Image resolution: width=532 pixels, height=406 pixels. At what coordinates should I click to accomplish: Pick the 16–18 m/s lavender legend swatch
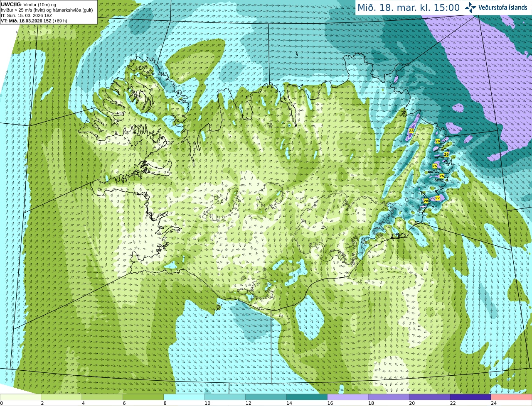(348, 397)
